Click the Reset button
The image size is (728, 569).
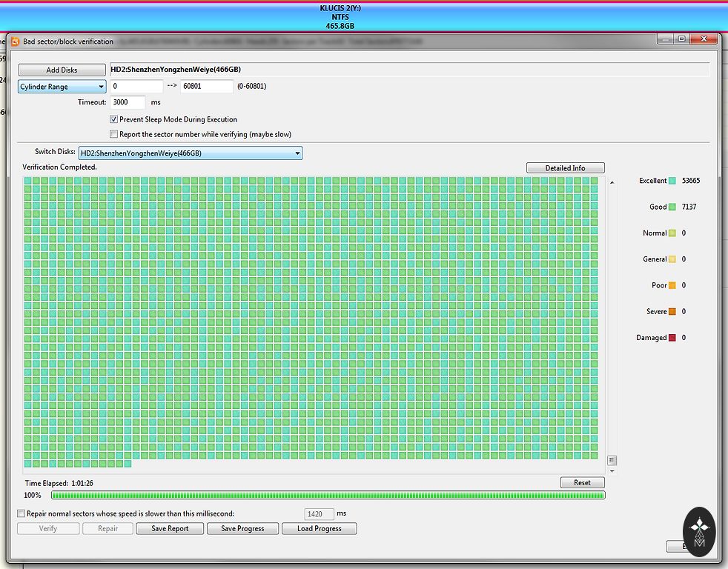tap(582, 482)
